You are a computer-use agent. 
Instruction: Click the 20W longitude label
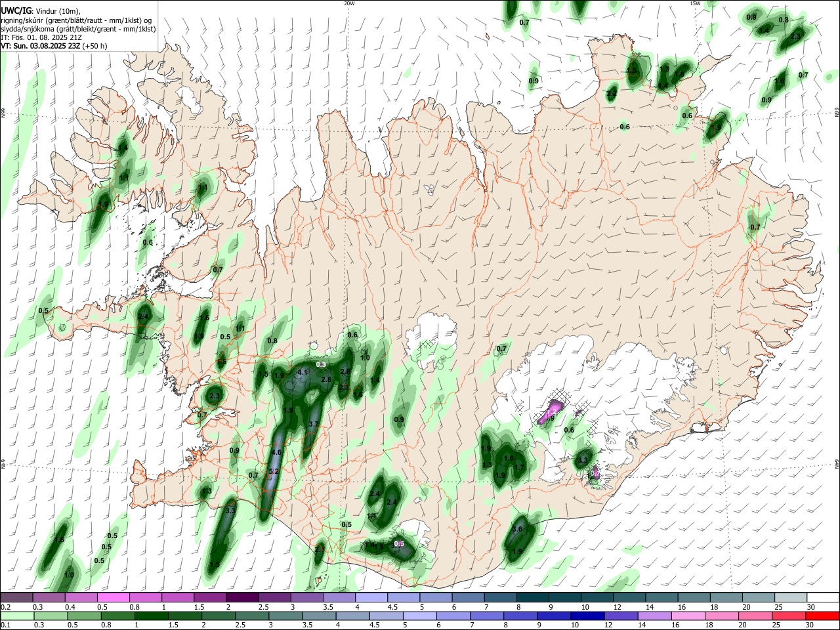pyautogui.click(x=349, y=3)
